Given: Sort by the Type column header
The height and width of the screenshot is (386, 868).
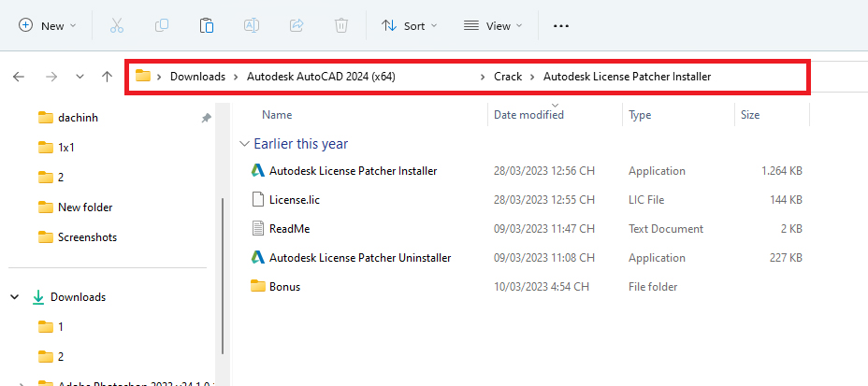Looking at the screenshot, I should tap(640, 115).
